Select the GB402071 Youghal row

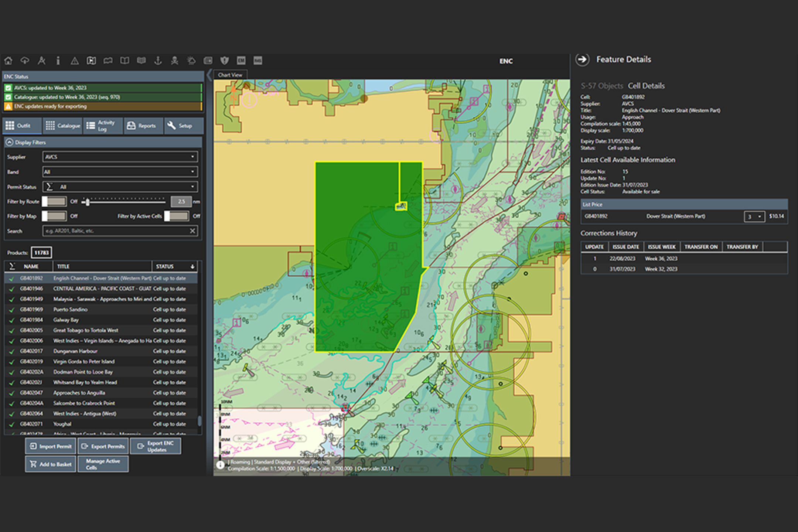101,424
